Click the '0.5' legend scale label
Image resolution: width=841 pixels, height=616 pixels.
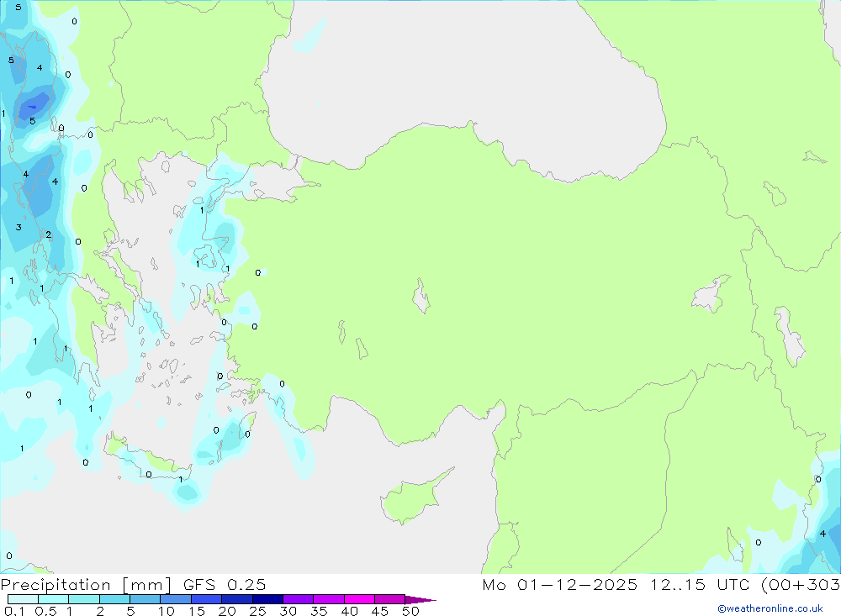45,611
